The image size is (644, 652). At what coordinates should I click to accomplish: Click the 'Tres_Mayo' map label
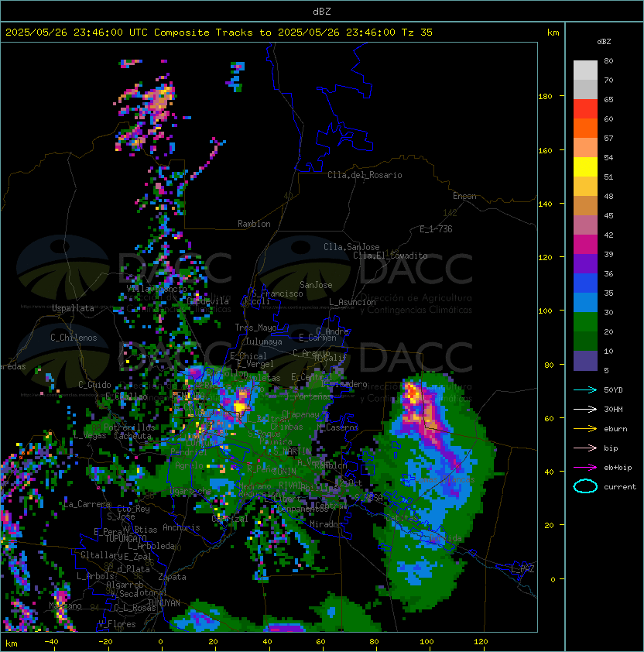coord(255,328)
